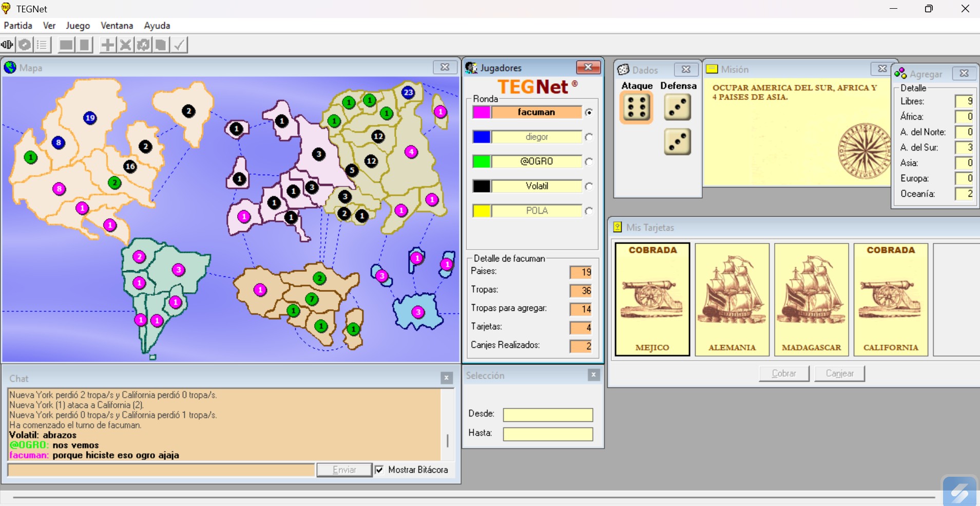Open the Partida menu
The width and height of the screenshot is (980, 506).
pyautogui.click(x=18, y=26)
